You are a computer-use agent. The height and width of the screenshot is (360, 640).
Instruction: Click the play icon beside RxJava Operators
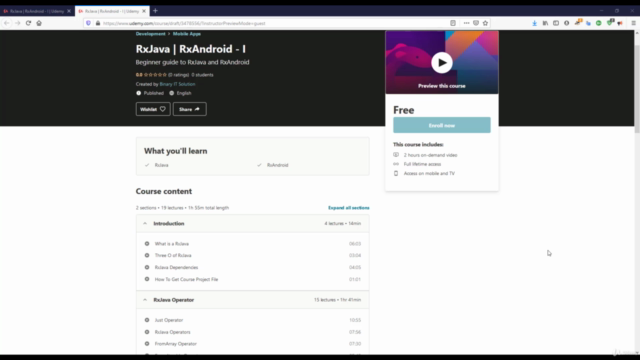[x=147, y=332]
